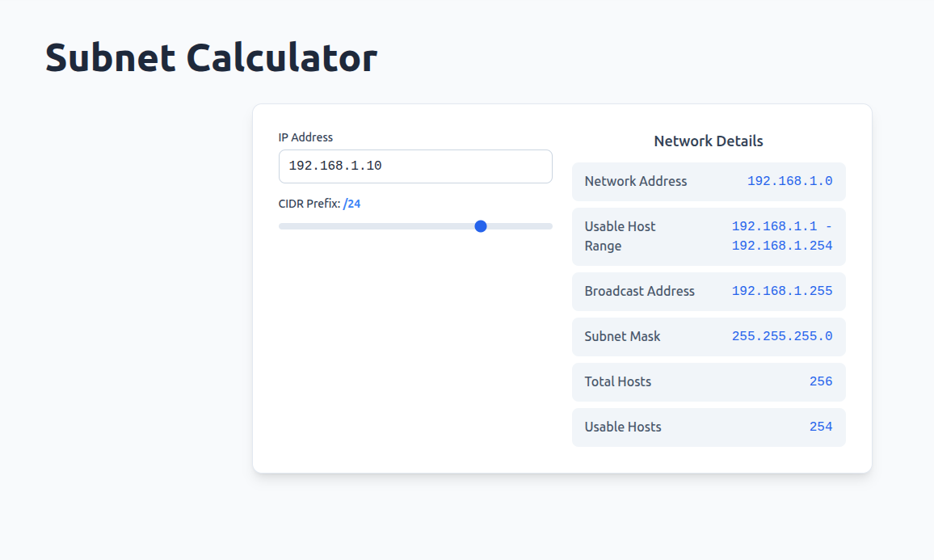Click the Network Details heading
Viewport: 934px width, 560px height.
point(709,141)
